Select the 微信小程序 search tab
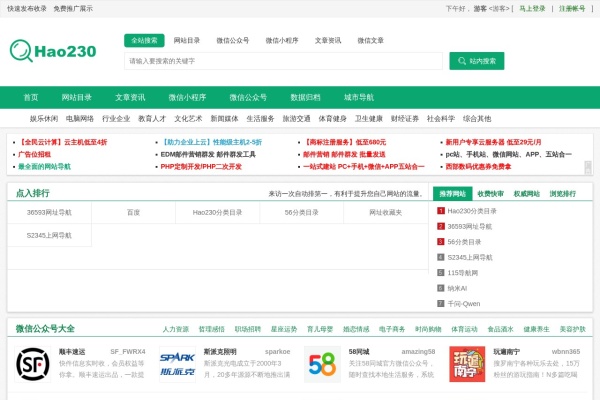600x400 pixels. (282, 40)
